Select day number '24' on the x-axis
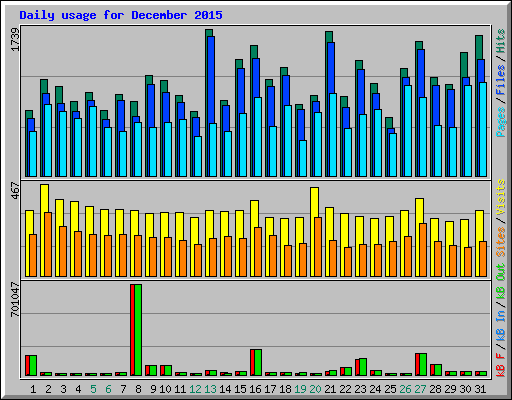Screen dimensions: 512x400 375,389
